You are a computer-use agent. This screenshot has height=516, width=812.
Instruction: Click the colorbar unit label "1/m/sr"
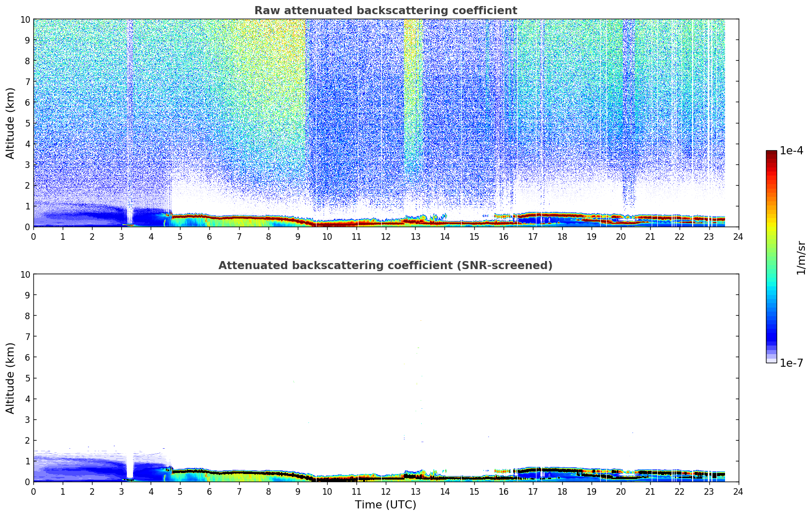tap(800, 257)
